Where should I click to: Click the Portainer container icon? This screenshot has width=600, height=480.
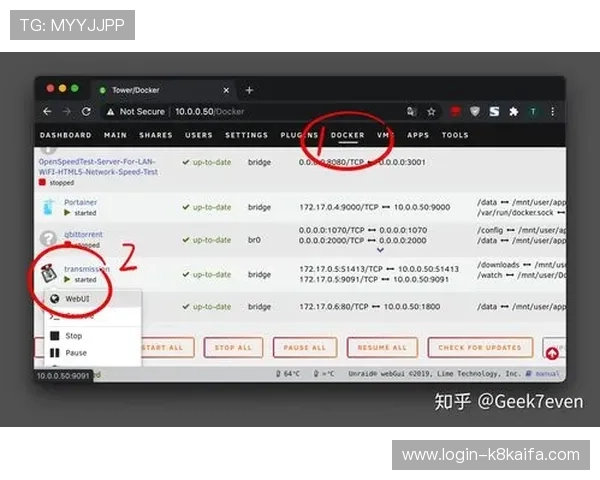49,207
